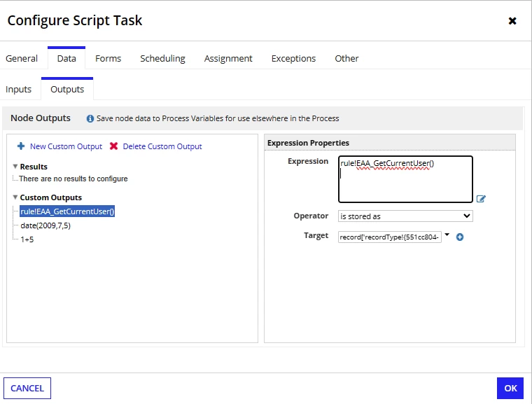Click the red X Delete Custom Output icon

coord(113,146)
